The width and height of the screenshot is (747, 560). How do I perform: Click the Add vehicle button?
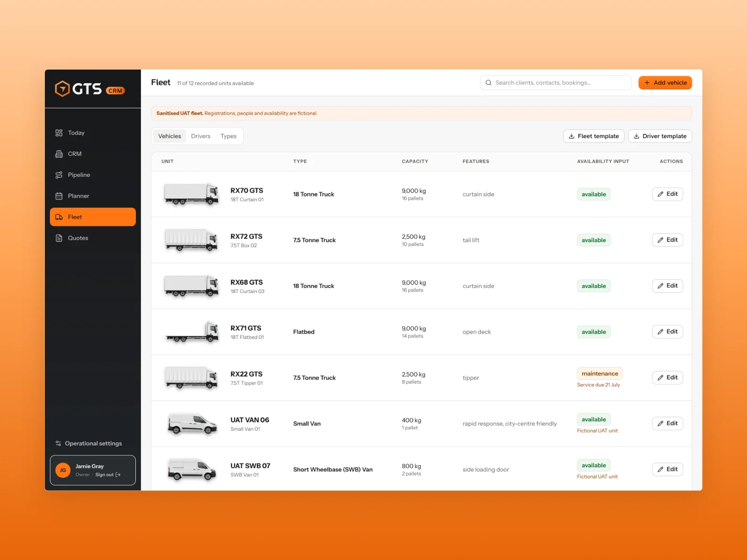click(665, 83)
